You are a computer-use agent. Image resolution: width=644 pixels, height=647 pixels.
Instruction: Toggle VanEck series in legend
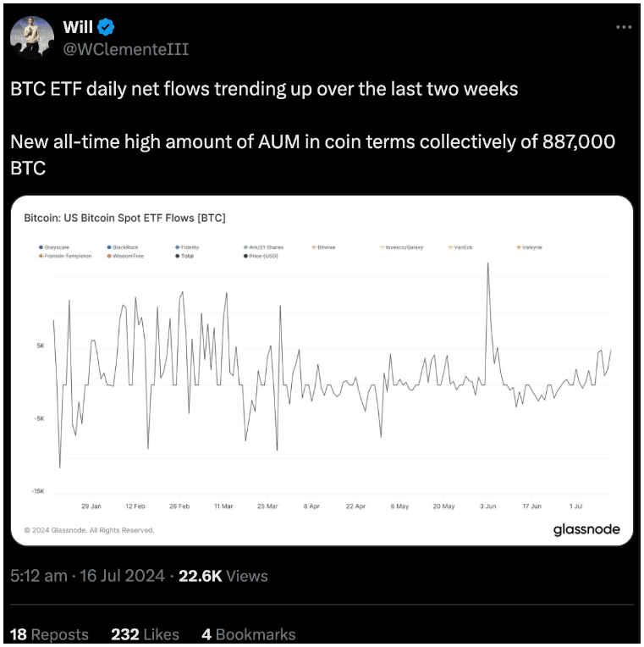460,247
